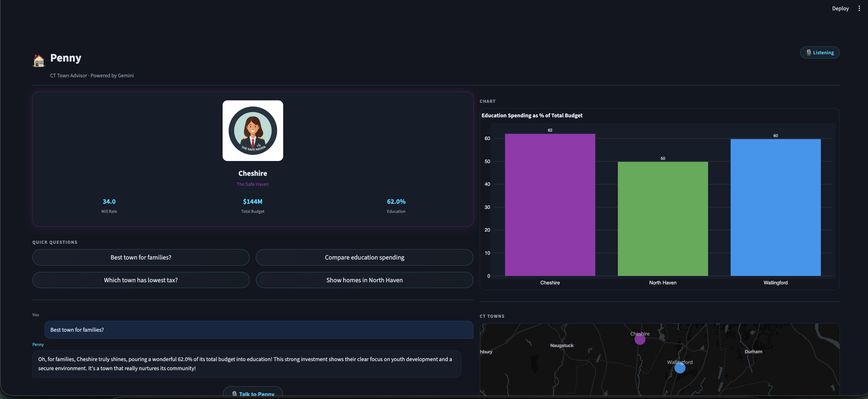868x399 pixels.
Task: Click the Naugatuck label on map
Action: pyautogui.click(x=562, y=345)
